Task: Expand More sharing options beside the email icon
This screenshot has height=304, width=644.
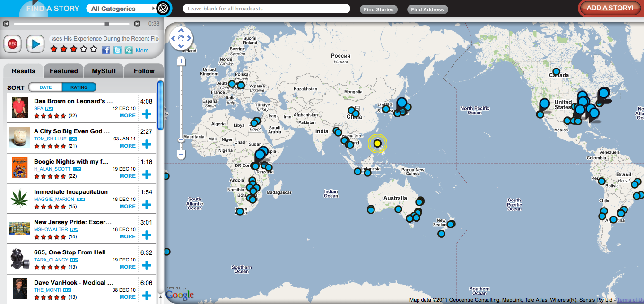Action: (x=142, y=51)
